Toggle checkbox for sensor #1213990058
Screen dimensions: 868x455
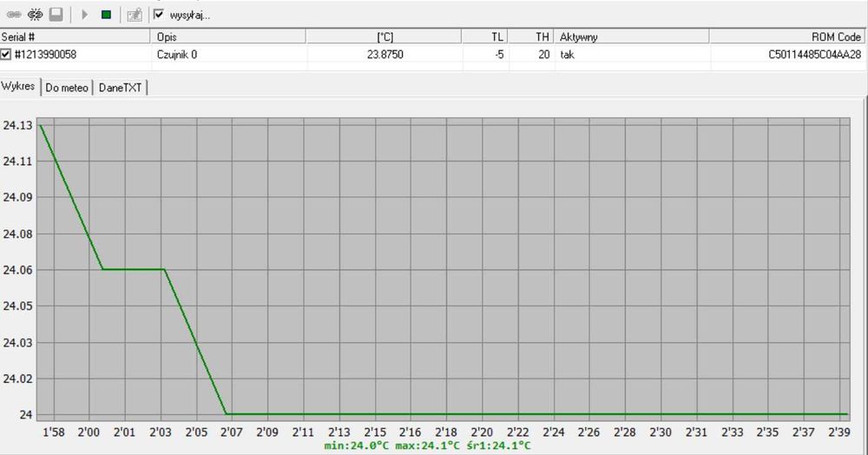pos(5,54)
